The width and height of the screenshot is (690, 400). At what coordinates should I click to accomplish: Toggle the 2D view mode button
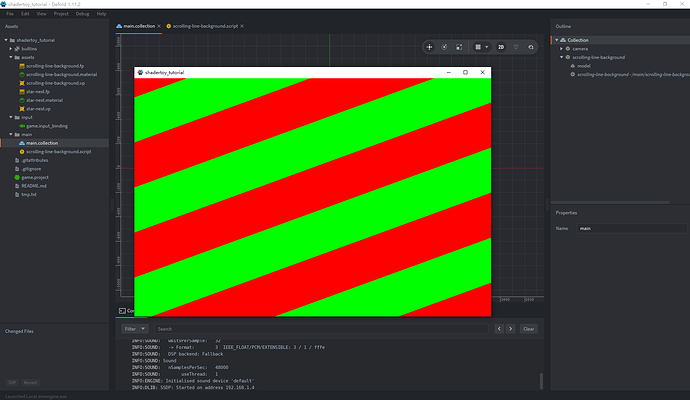501,47
